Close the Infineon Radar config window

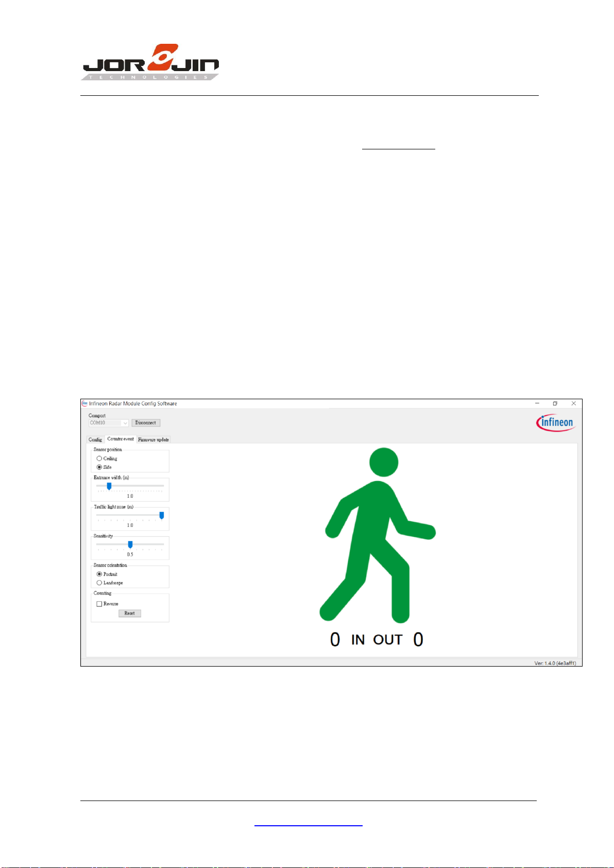pos(573,403)
